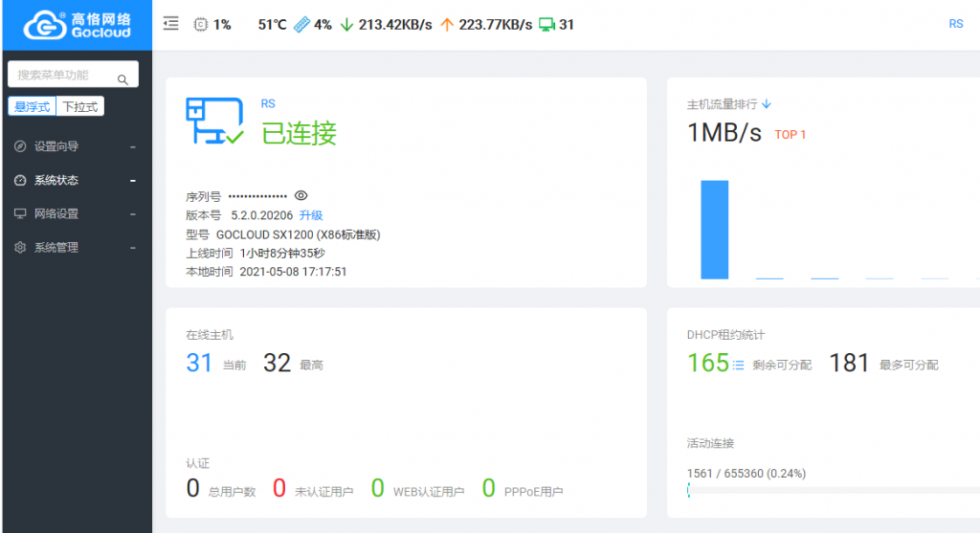This screenshot has width=980, height=533.
Task: Open the RS user link at top right
Action: click(955, 24)
